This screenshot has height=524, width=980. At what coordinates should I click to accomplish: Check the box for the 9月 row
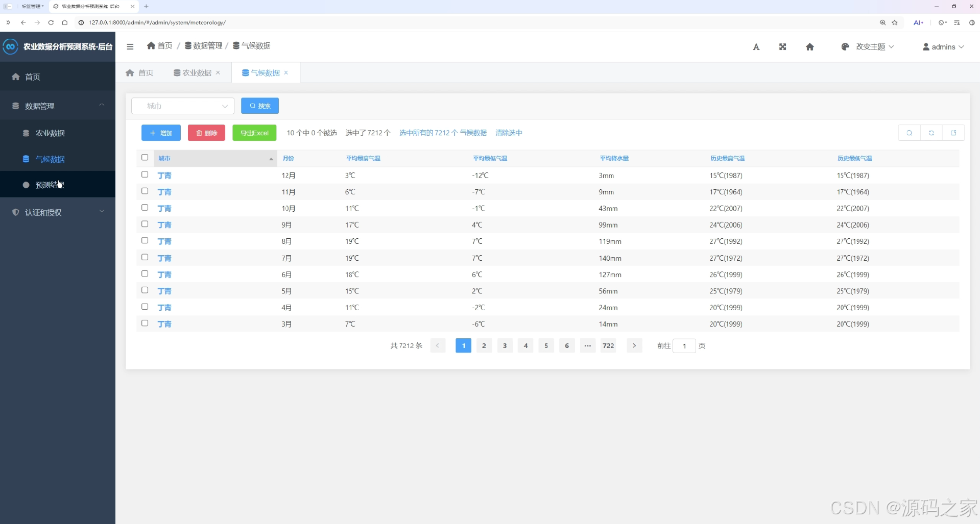[x=145, y=224]
